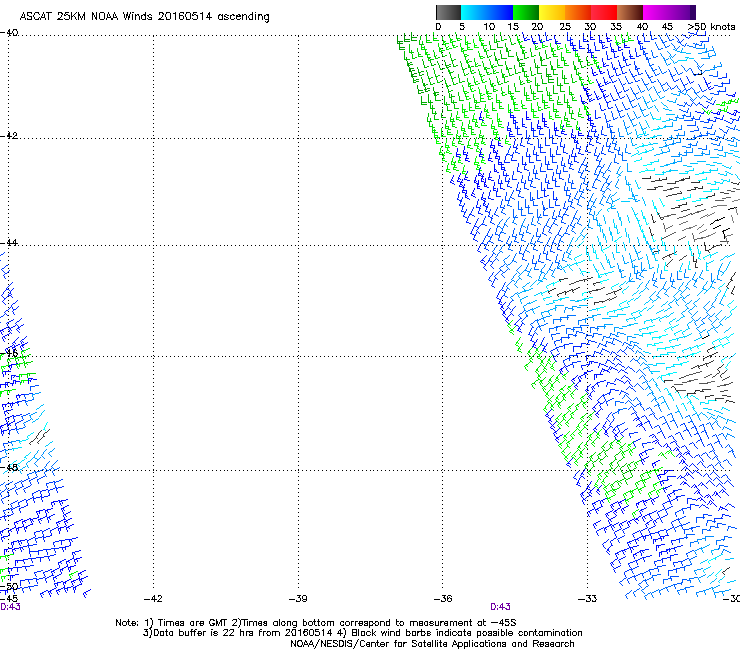Click the note line '3)Data buffer is 22 hrs'
Viewport: 740px width, 650px height.
click(x=362, y=633)
